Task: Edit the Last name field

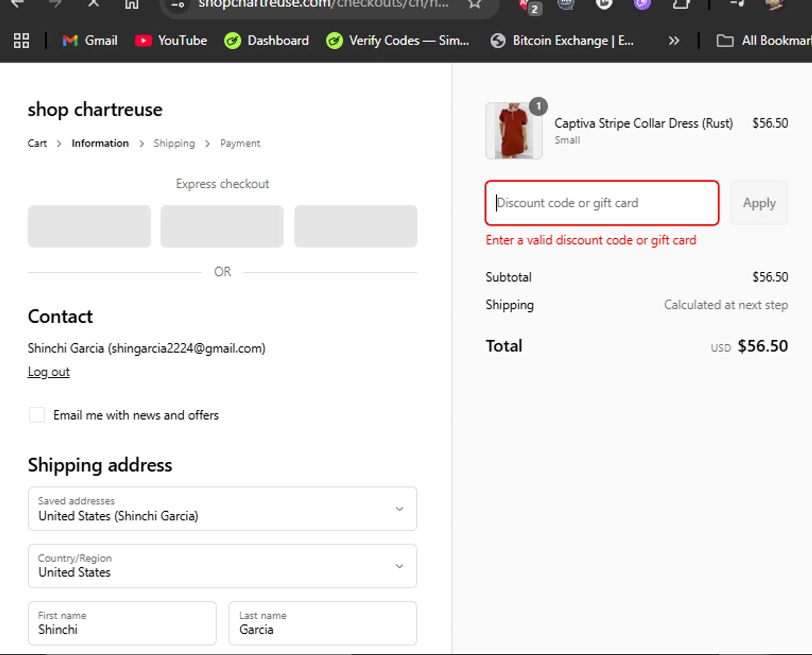Action: click(323, 624)
